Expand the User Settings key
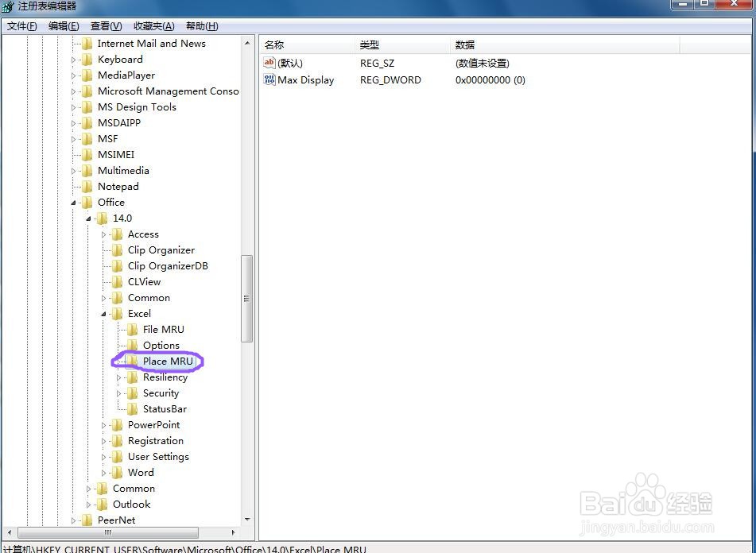 click(x=103, y=458)
